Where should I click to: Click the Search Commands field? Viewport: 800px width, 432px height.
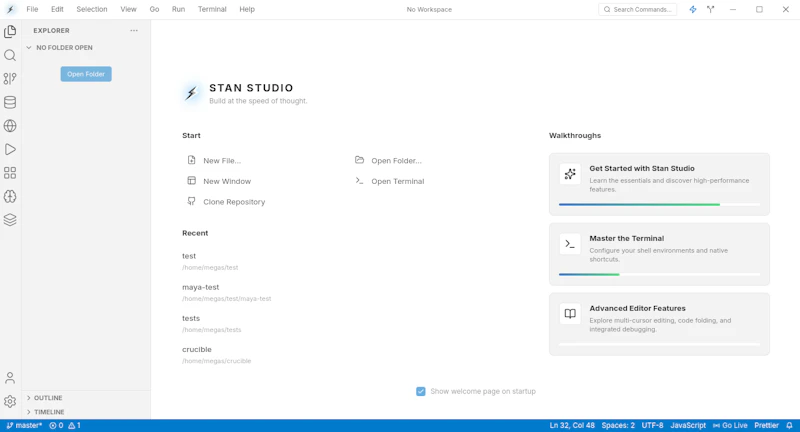pyautogui.click(x=637, y=9)
